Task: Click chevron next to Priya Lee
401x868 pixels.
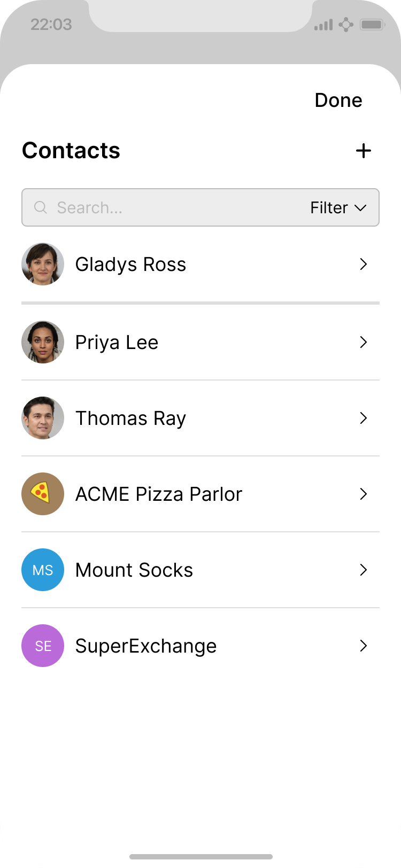Action: tap(364, 342)
